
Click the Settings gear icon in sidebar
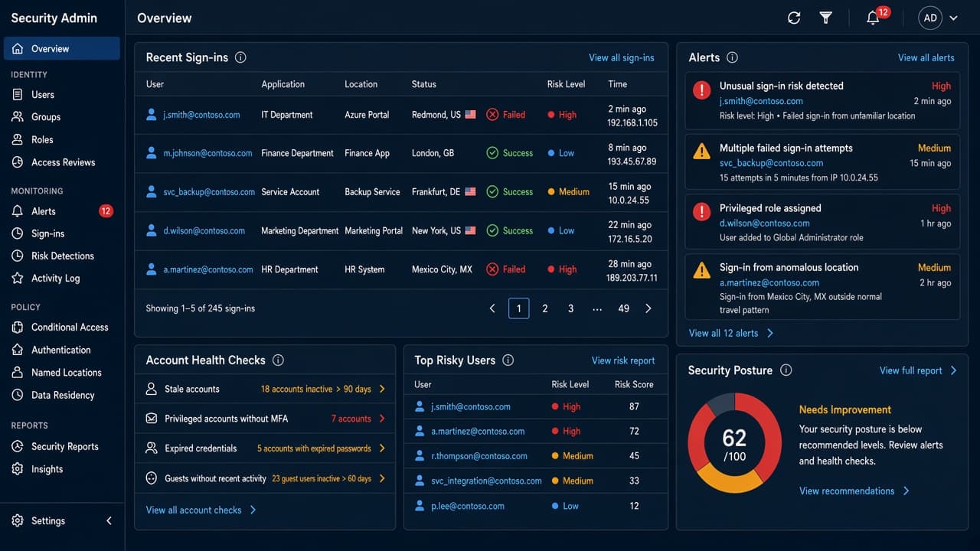(x=18, y=520)
